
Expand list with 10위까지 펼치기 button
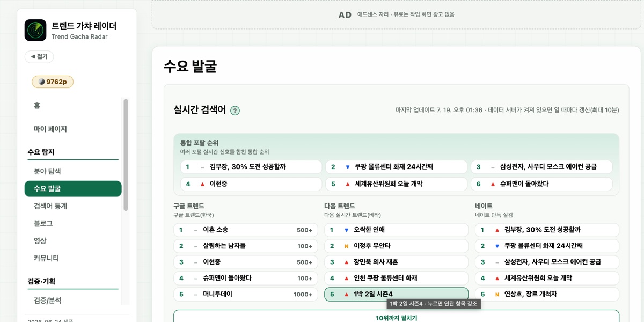396,317
